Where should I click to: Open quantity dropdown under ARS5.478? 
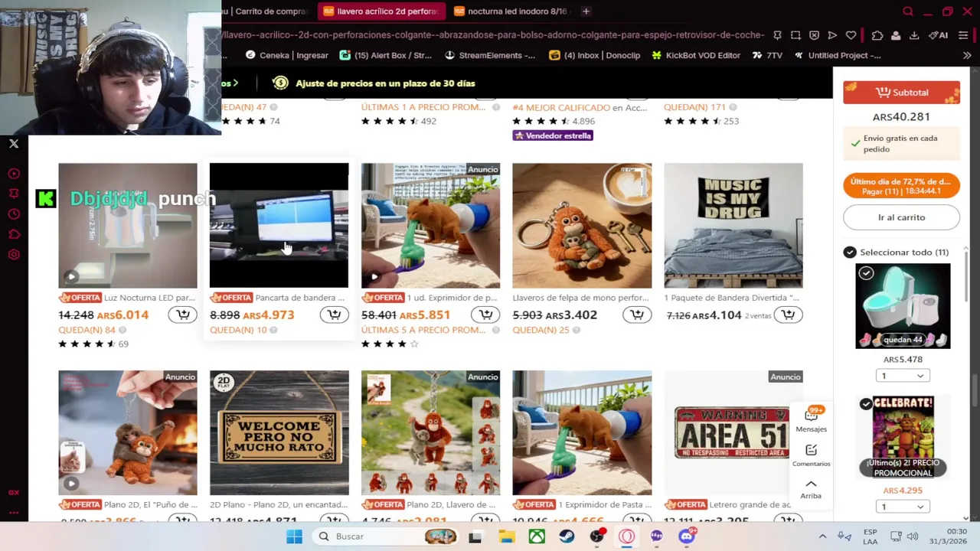[x=903, y=376]
